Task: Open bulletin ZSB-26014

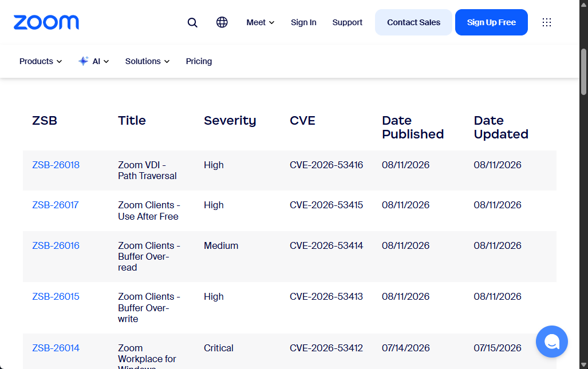Action: point(56,348)
